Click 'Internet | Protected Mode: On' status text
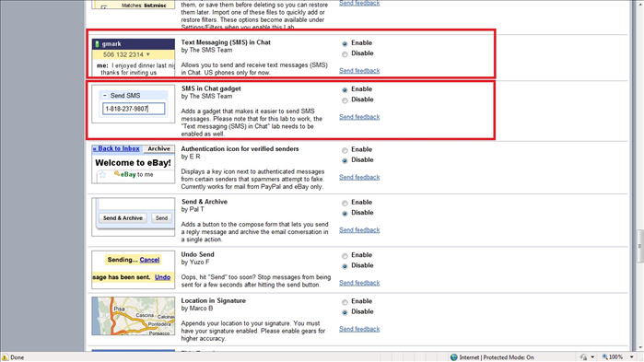 click(x=497, y=357)
